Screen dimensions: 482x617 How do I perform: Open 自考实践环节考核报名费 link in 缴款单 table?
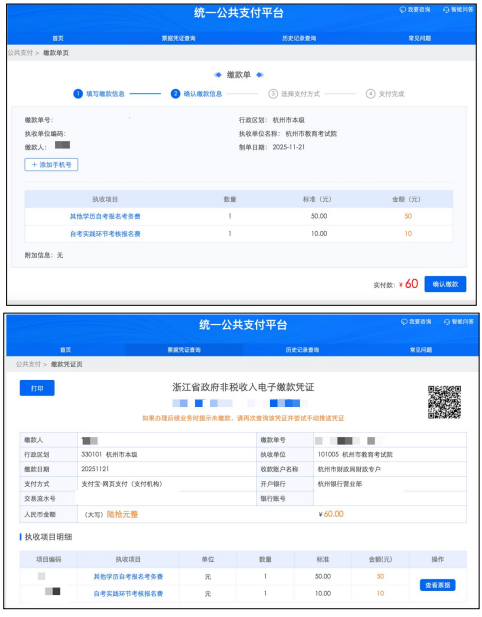pyautogui.click(x=105, y=234)
